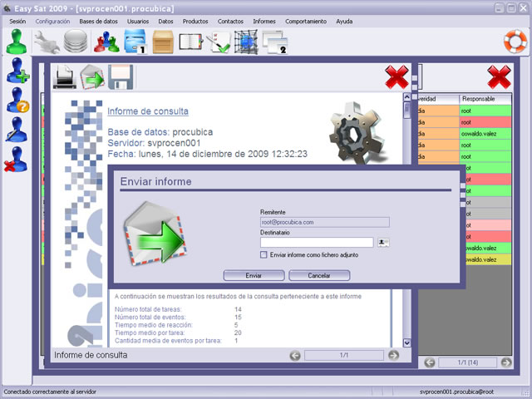Click 'Tiempo medio por tarea:' text
The width and height of the screenshot is (532, 399).
click(x=150, y=332)
